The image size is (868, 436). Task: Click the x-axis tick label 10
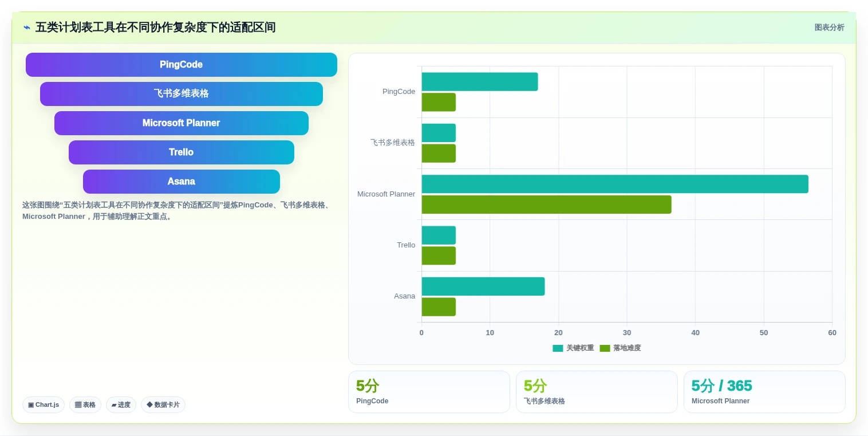(490, 333)
